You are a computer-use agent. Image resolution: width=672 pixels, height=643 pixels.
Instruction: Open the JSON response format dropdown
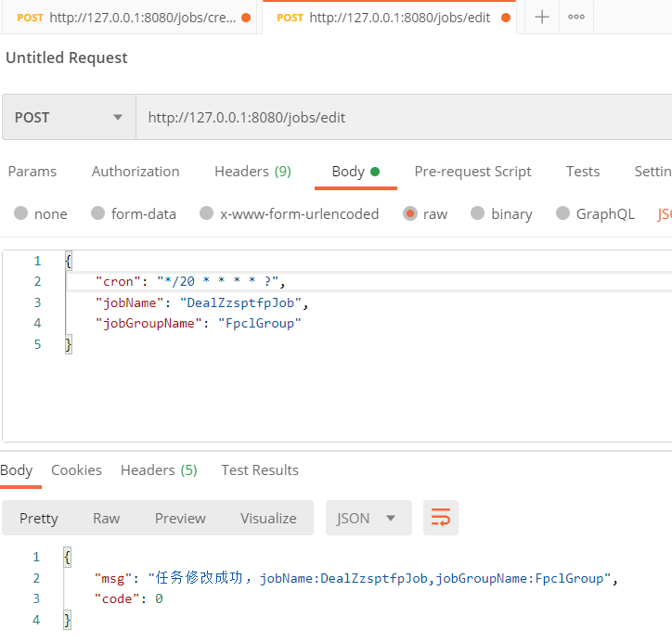coord(368,518)
